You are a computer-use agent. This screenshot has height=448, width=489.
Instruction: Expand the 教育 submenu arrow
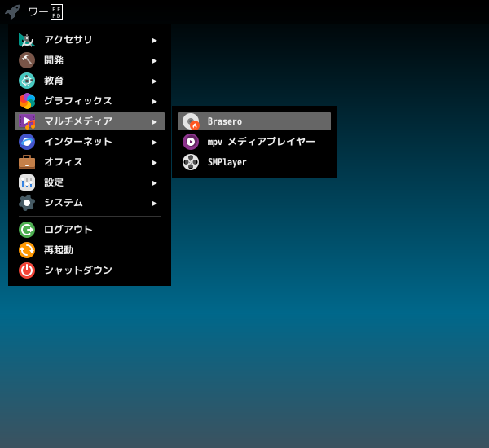coord(154,81)
